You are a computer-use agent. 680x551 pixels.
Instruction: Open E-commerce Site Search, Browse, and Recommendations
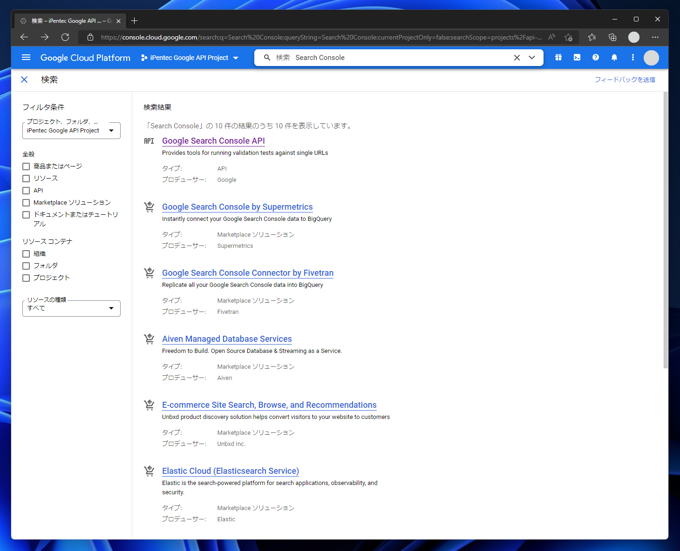click(x=269, y=405)
